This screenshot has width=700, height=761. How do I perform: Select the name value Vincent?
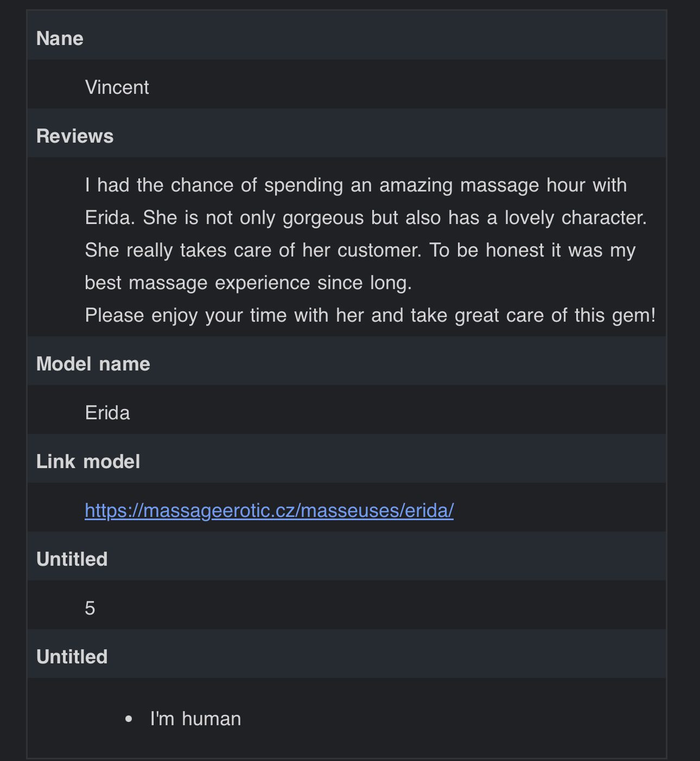tap(117, 87)
